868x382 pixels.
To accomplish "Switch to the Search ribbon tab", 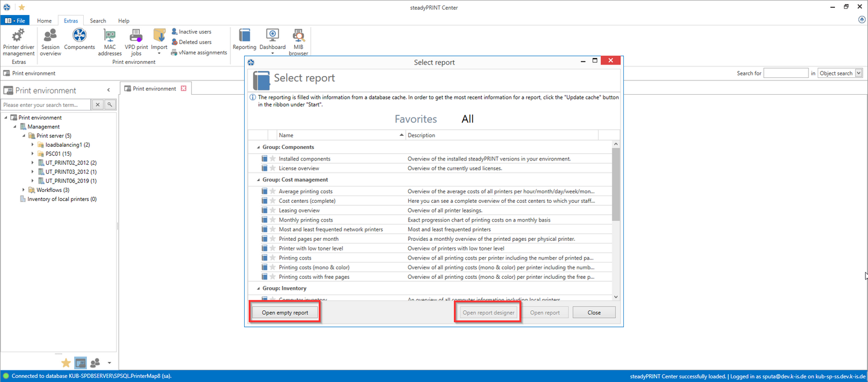I will tap(98, 21).
